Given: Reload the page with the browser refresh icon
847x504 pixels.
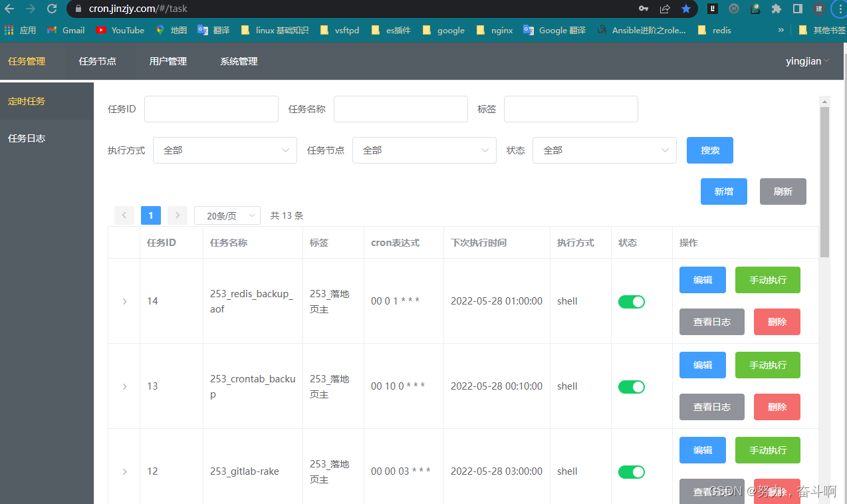Looking at the screenshot, I should point(52,9).
